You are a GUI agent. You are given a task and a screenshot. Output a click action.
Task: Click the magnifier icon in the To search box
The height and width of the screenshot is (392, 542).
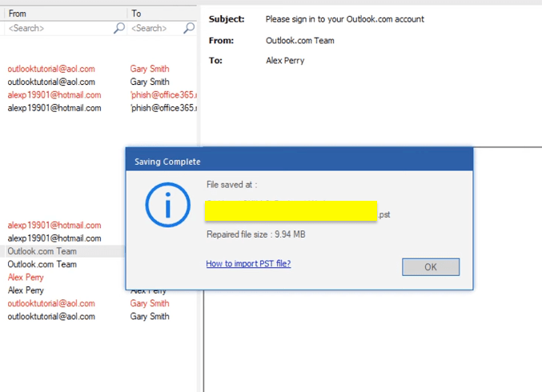coord(189,28)
